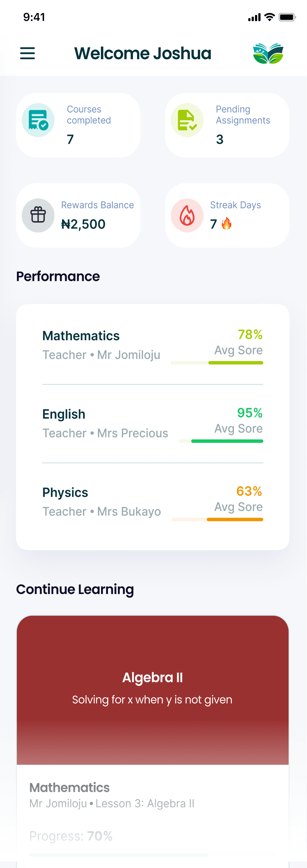Open the Physics performance row
This screenshot has width=307, height=868.
tap(65, 492)
